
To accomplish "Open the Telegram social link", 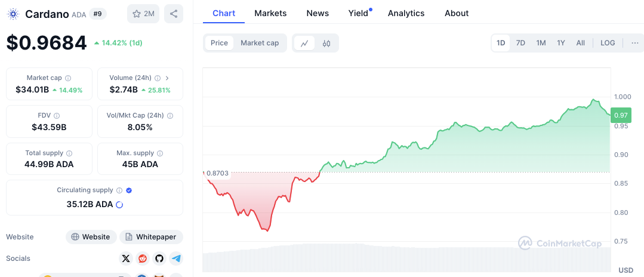I will tap(176, 258).
